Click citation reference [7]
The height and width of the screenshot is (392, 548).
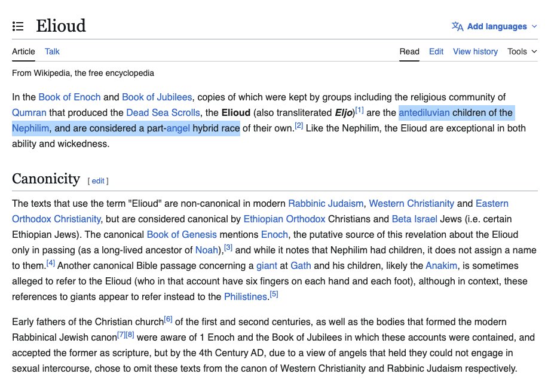click(121, 335)
